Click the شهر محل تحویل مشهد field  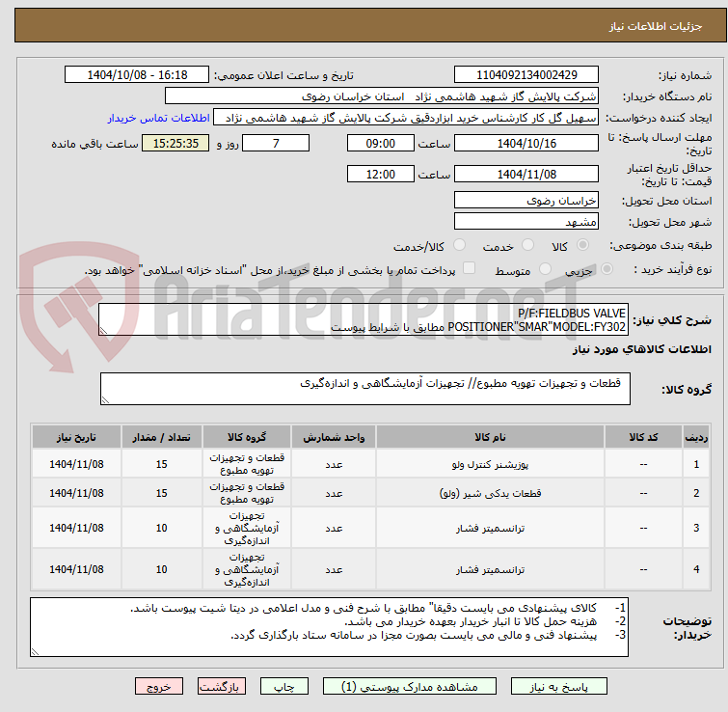pyautogui.click(x=526, y=222)
